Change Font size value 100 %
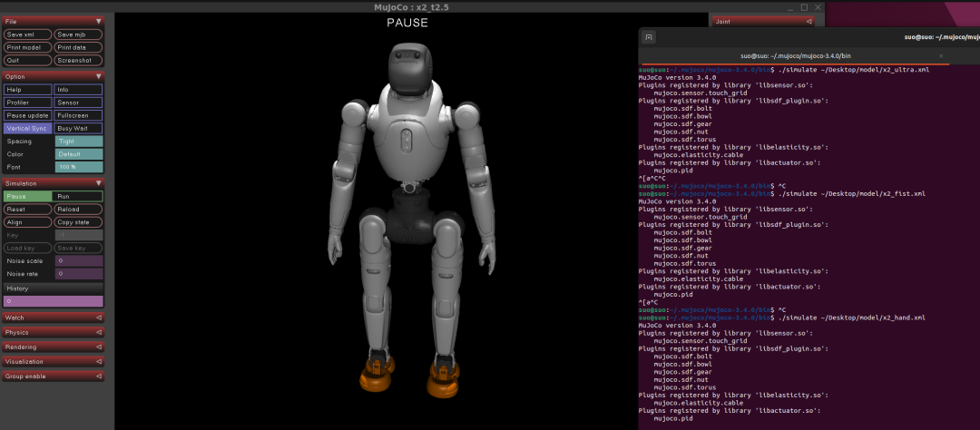 point(79,167)
